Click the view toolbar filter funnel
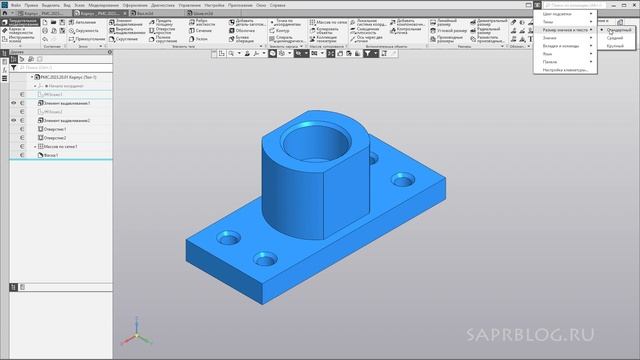 (368, 53)
